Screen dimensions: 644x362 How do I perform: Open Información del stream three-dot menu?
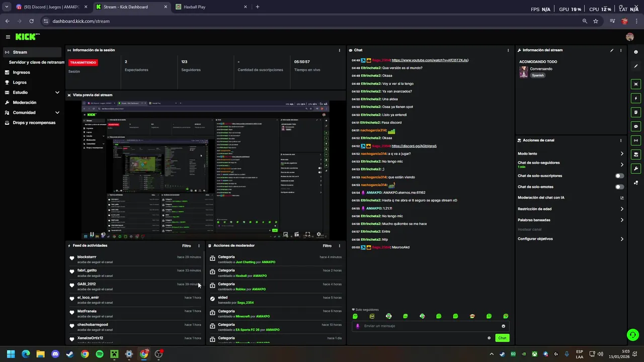point(621,50)
